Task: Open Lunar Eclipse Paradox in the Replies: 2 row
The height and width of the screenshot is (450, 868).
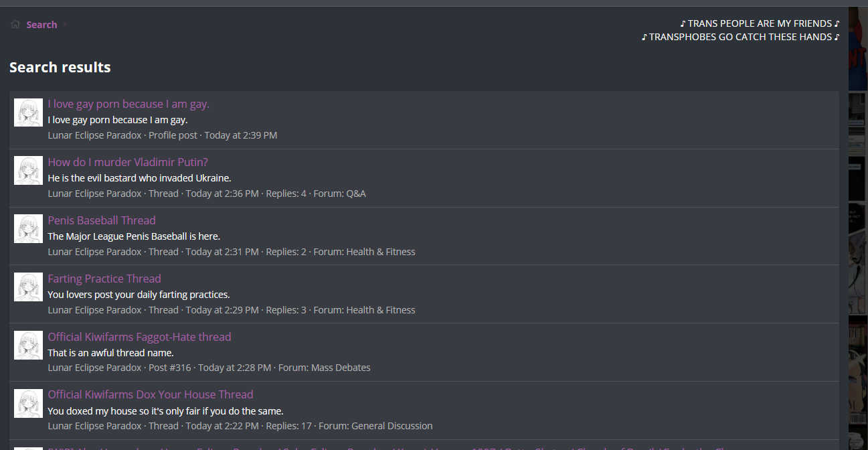Action: click(x=95, y=252)
